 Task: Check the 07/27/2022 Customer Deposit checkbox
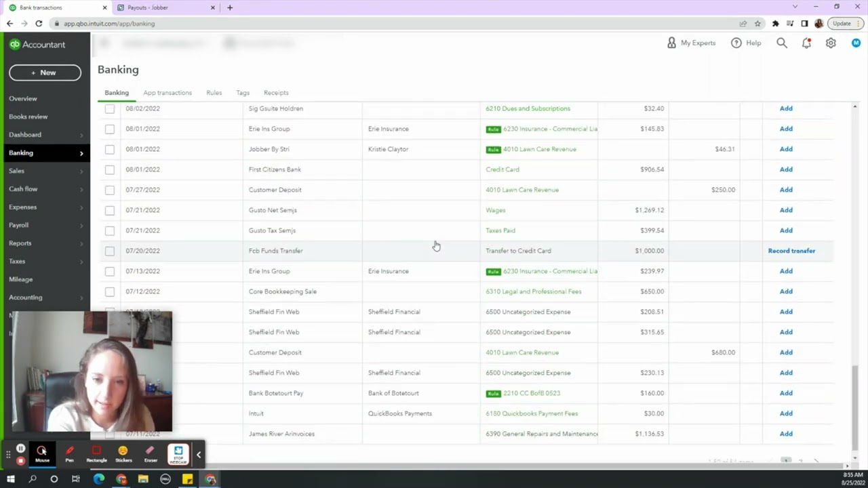[110, 190]
